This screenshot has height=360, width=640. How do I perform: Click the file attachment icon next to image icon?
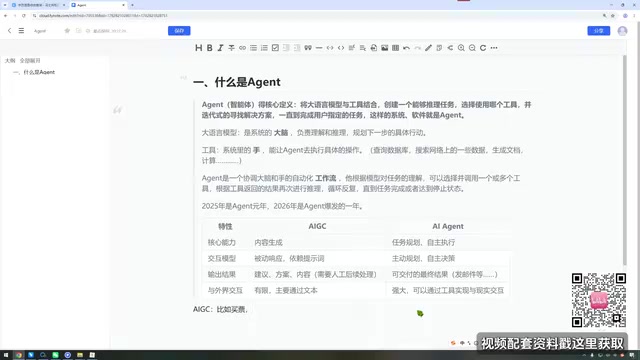pos(373,48)
